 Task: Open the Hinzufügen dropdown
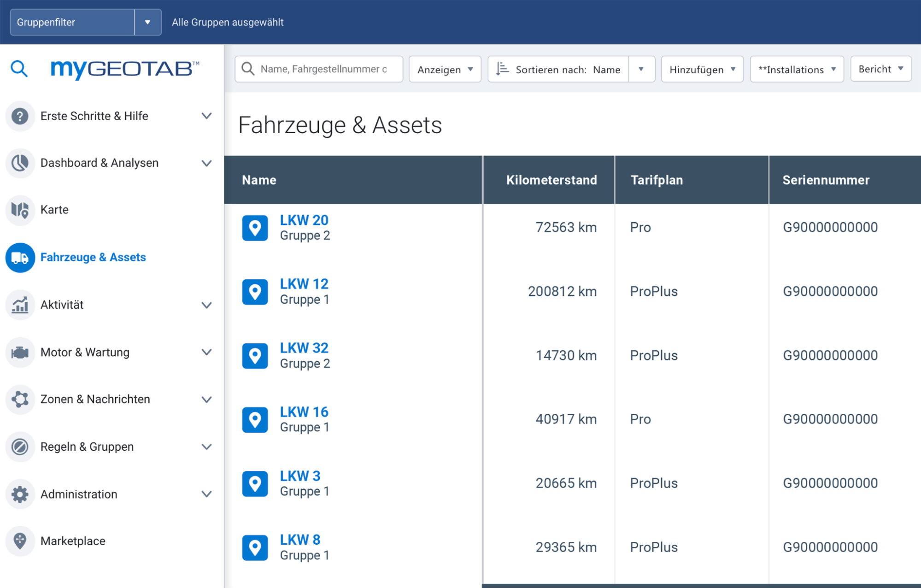click(702, 69)
